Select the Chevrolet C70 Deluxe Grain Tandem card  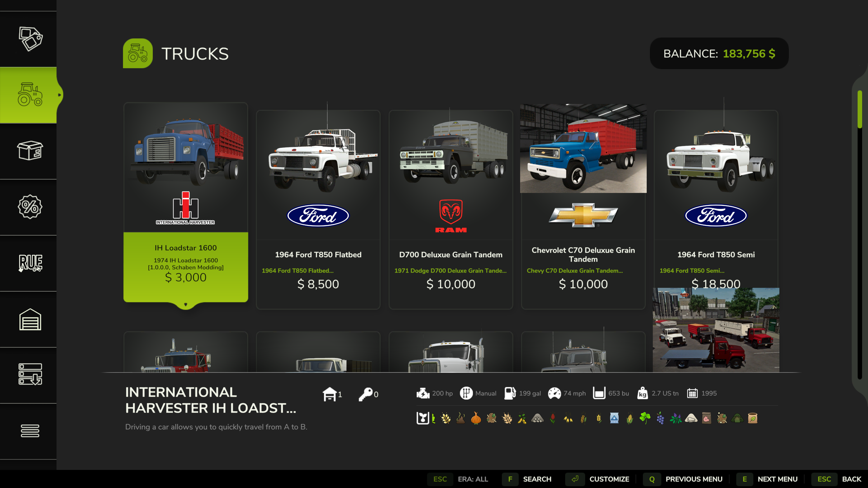(583, 207)
